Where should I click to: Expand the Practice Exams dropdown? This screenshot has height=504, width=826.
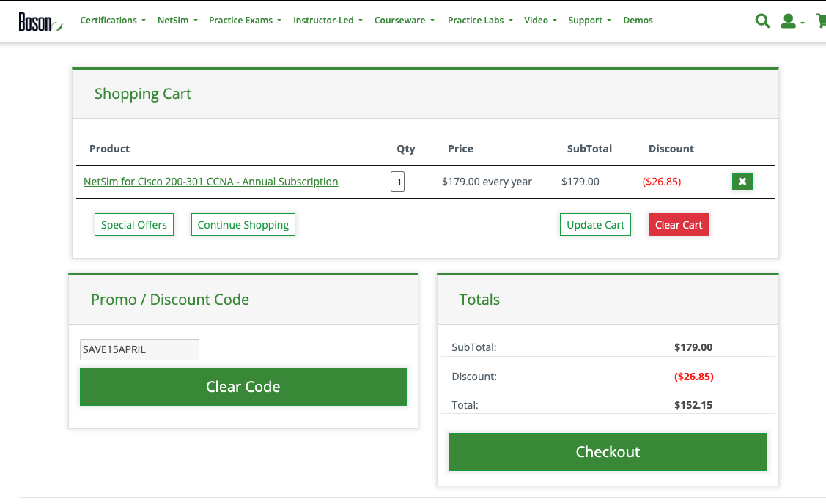245,20
